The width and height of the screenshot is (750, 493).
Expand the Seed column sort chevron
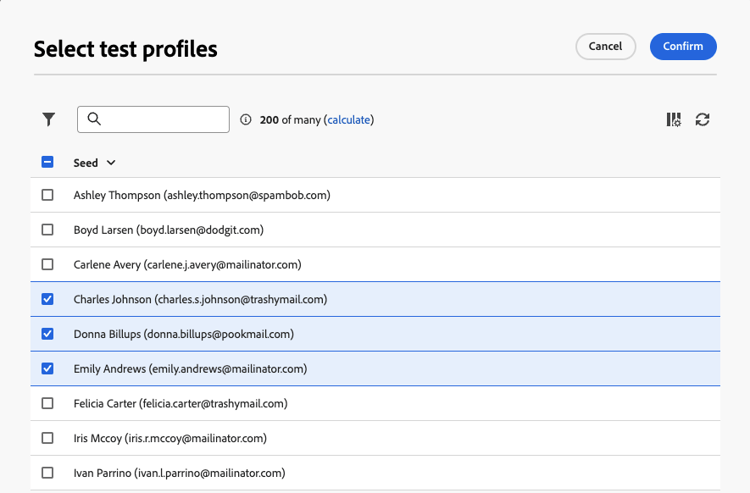click(x=111, y=163)
